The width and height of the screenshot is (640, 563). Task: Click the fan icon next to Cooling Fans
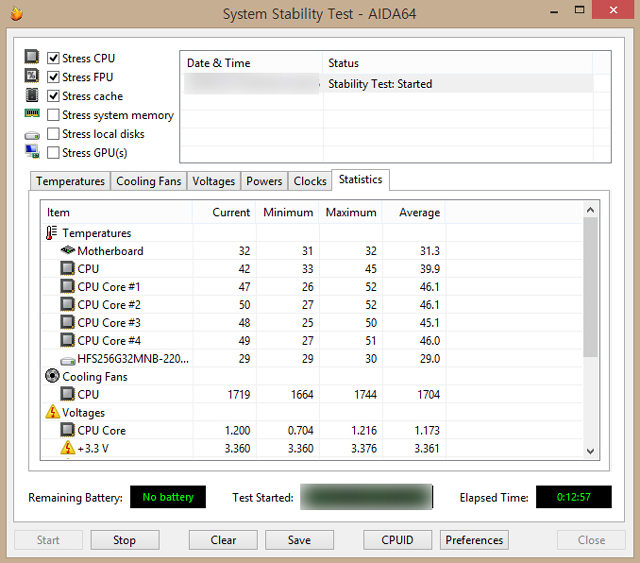click(x=52, y=376)
